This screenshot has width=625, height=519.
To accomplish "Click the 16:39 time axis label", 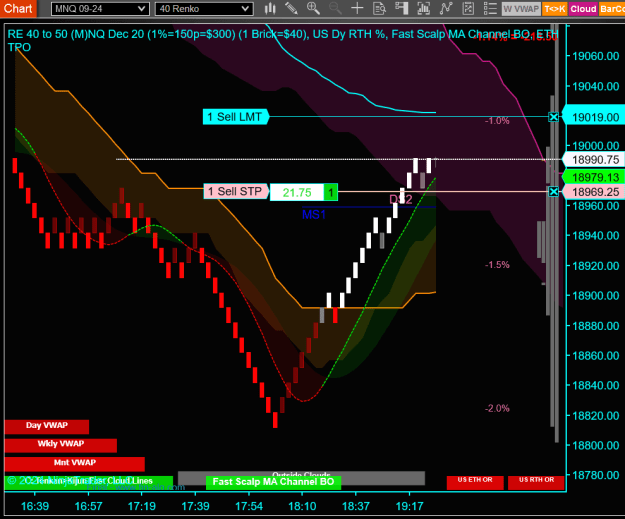I will (35, 506).
